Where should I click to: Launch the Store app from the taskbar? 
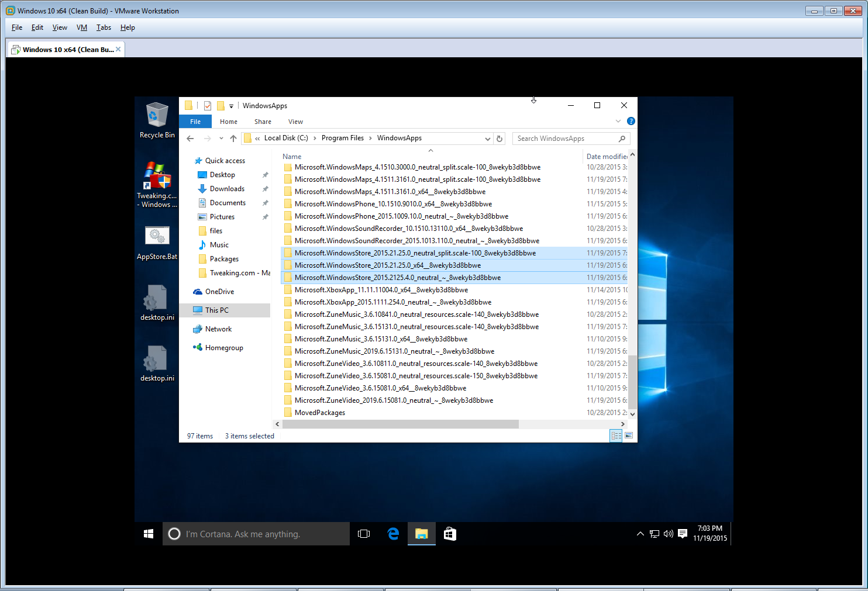(450, 534)
